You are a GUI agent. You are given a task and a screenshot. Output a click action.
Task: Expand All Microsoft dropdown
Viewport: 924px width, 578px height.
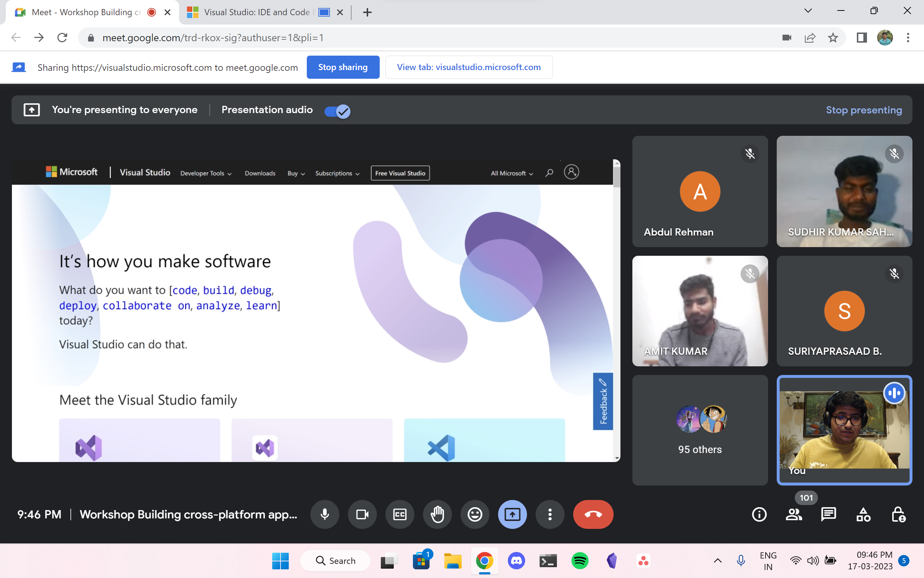pos(512,173)
